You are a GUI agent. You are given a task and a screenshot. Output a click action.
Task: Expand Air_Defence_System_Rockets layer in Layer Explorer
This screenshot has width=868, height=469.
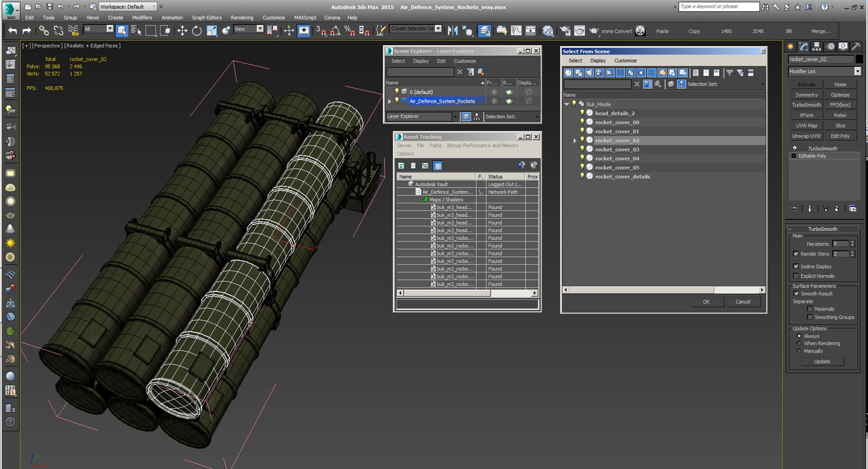(x=389, y=101)
